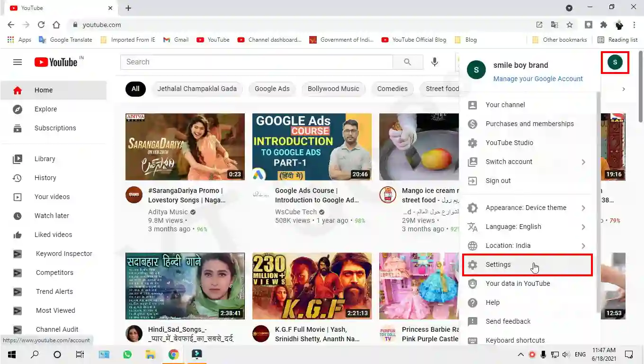Click the search magnifier button
This screenshot has height=364, width=644.
(407, 62)
